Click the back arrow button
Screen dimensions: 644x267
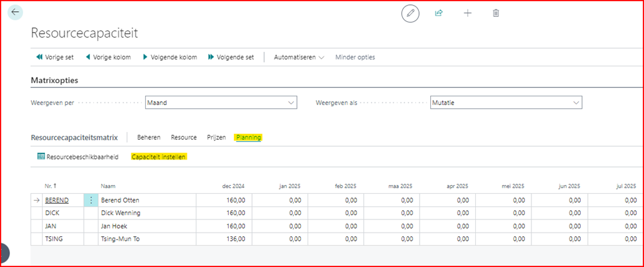tap(15, 12)
